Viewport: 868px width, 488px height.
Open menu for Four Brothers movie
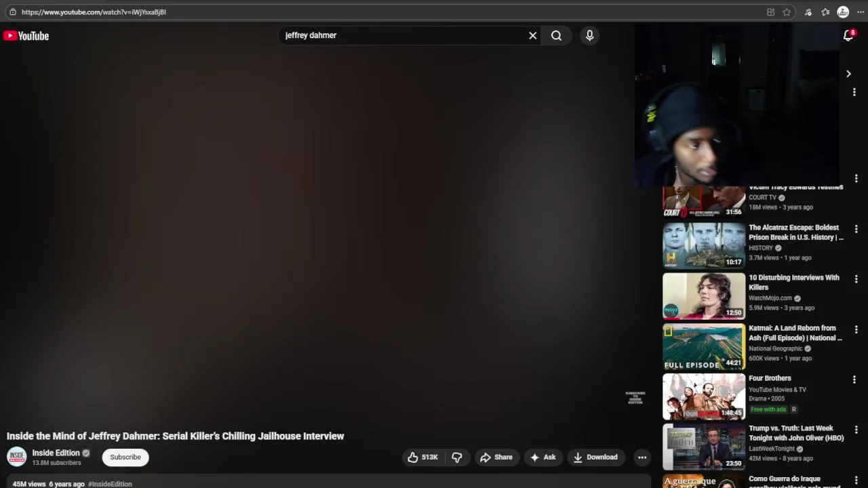click(854, 380)
